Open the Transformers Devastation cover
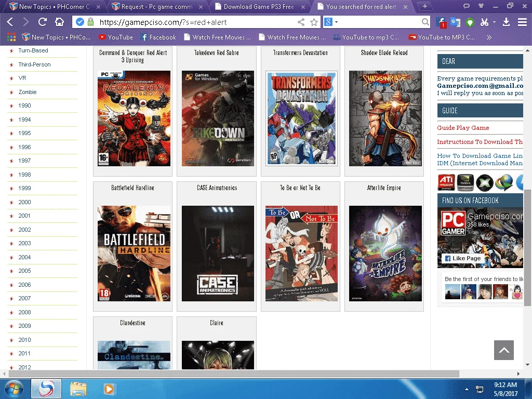532x399 pixels. (301, 118)
